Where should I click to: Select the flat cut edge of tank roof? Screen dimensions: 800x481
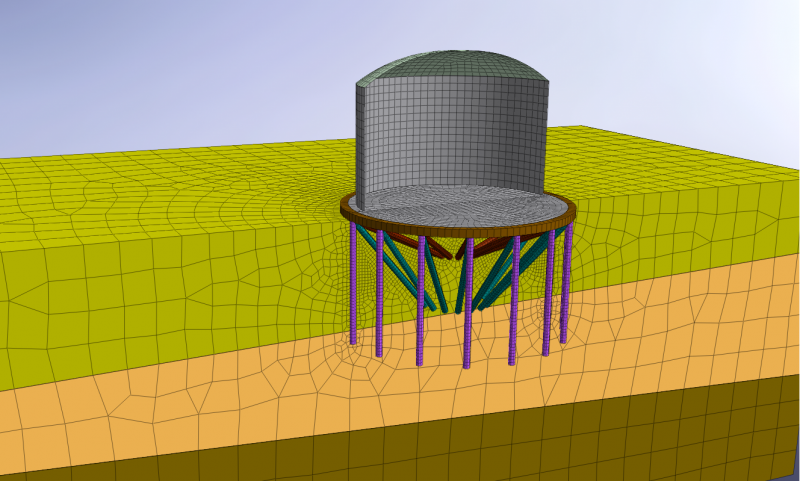coord(375,75)
